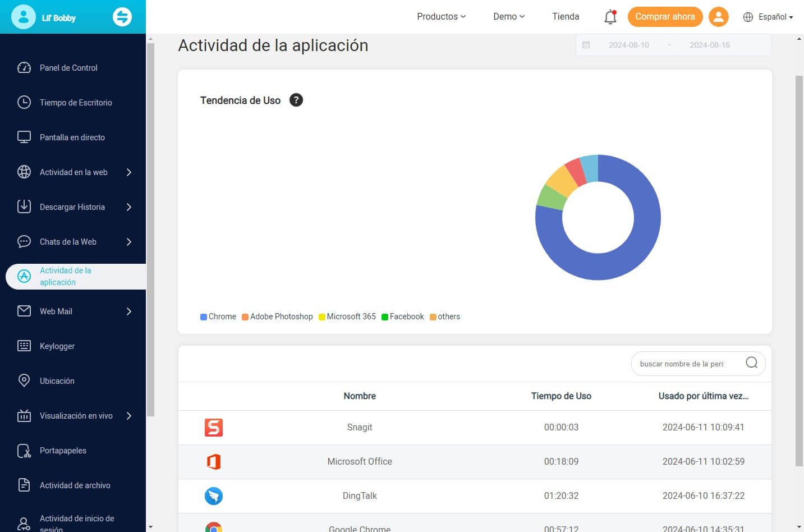Viewport: 804px width, 532px height.
Task: Click the main page vertical scrollbar
Action: [799, 271]
